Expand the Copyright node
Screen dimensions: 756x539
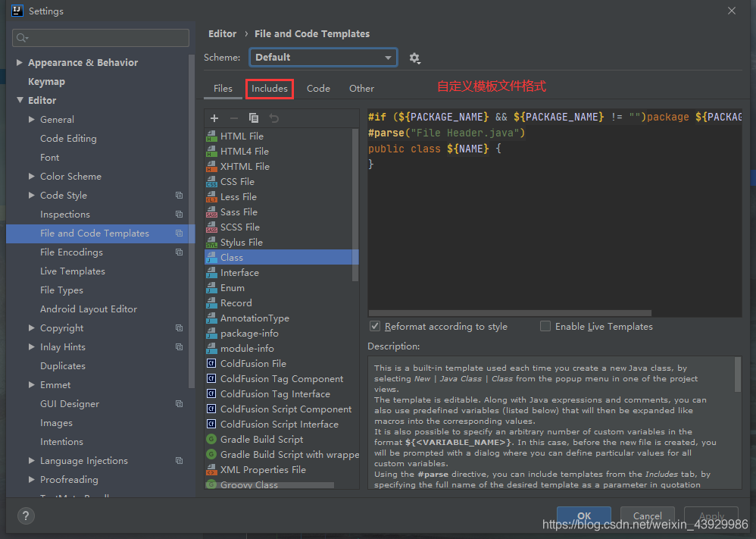pos(32,327)
